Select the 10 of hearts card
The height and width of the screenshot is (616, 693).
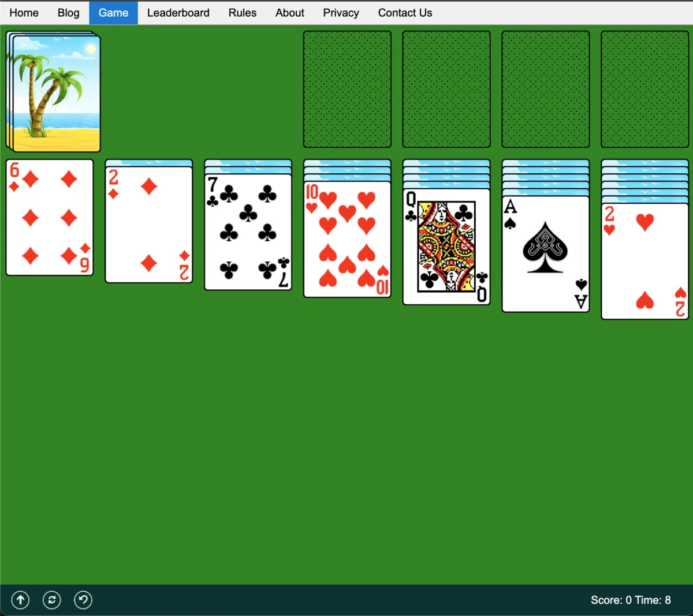(348, 240)
